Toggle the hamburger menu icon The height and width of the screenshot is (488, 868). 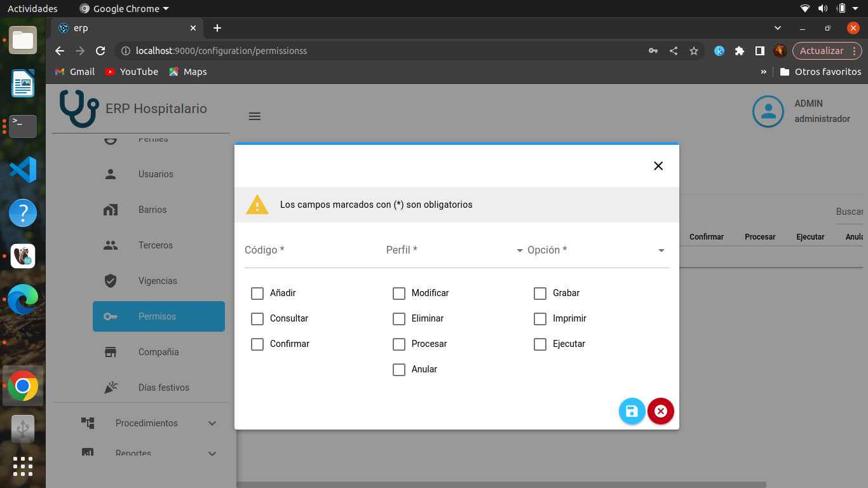tap(255, 116)
